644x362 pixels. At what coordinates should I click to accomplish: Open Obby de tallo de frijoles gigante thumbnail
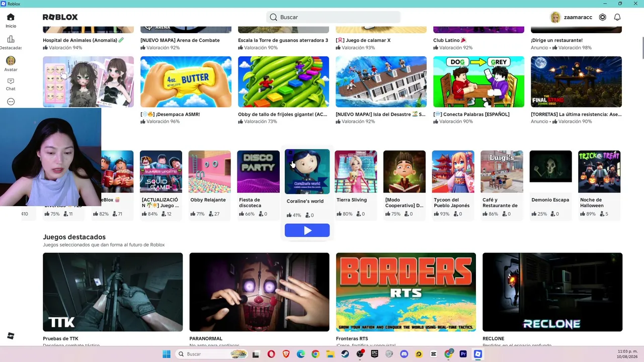pos(283,81)
